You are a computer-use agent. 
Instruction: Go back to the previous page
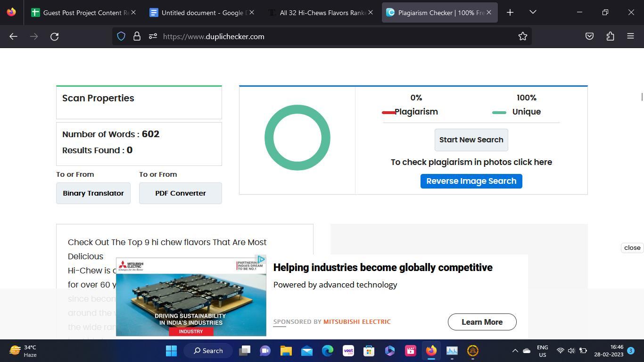pyautogui.click(x=13, y=36)
